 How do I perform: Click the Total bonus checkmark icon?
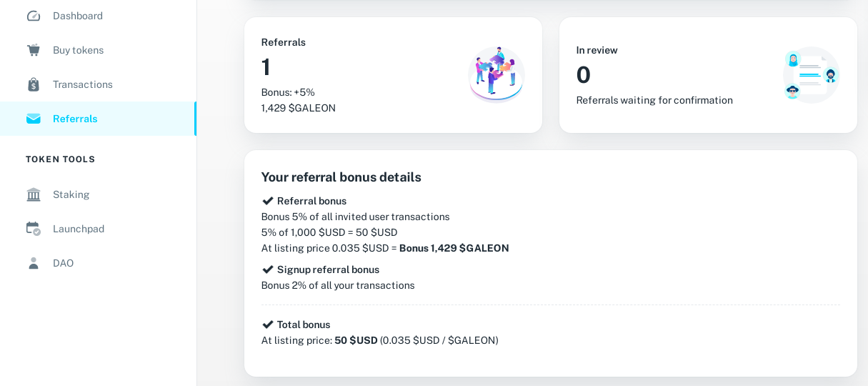click(x=268, y=325)
